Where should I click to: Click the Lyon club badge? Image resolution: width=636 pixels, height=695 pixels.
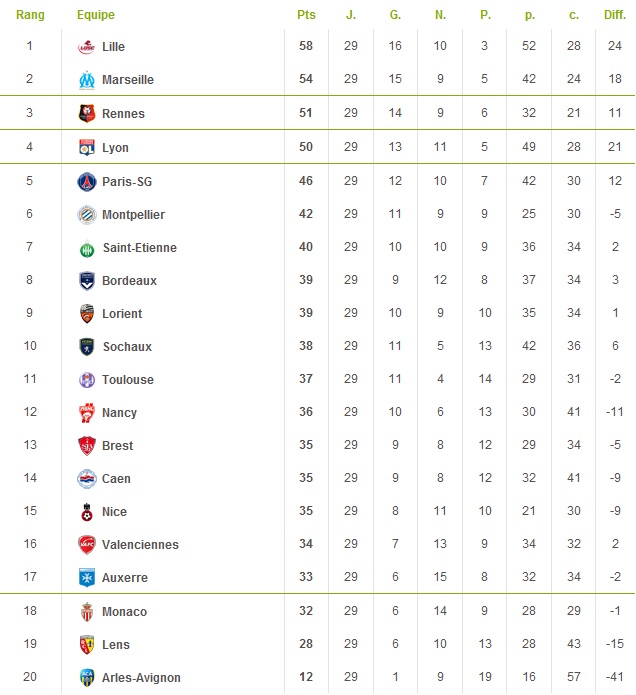[87, 147]
